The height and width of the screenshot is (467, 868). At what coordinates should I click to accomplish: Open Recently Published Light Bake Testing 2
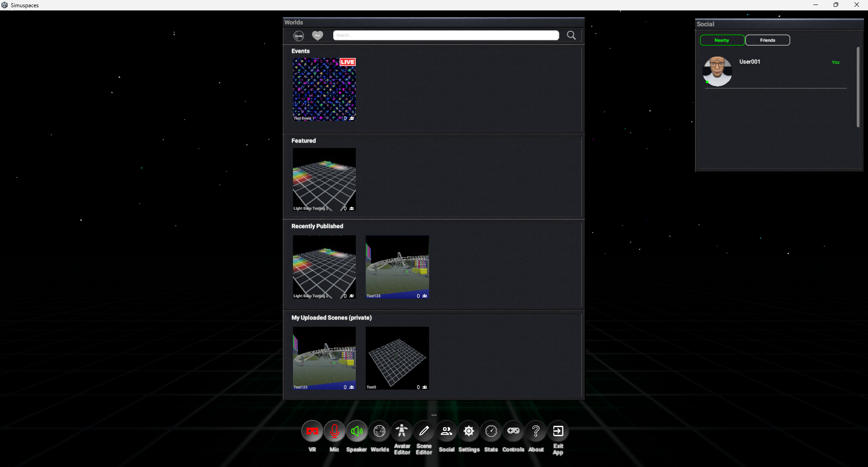pyautogui.click(x=324, y=267)
